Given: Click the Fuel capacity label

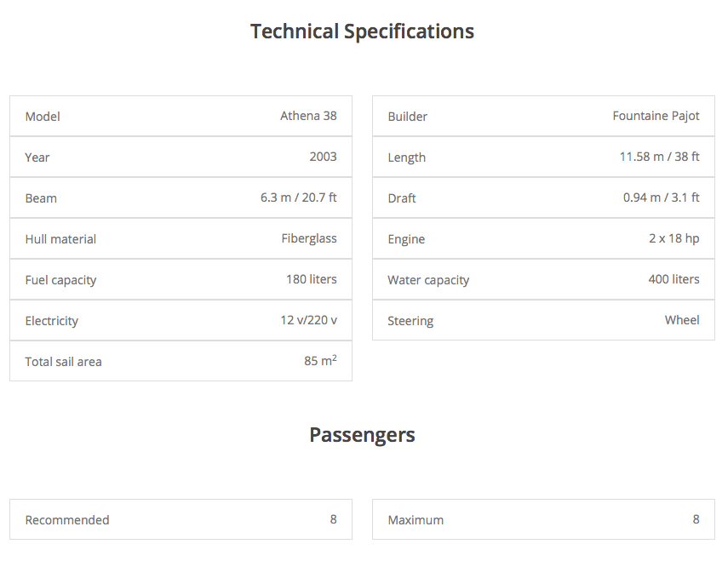Looking at the screenshot, I should tap(60, 280).
